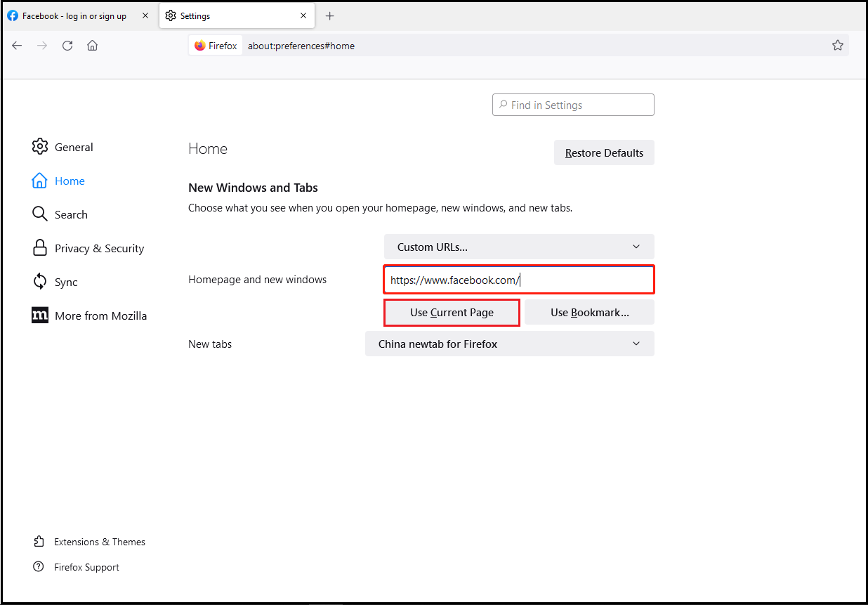Click the Restore Defaults button
Image resolution: width=868 pixels, height=605 pixels.
tap(604, 152)
